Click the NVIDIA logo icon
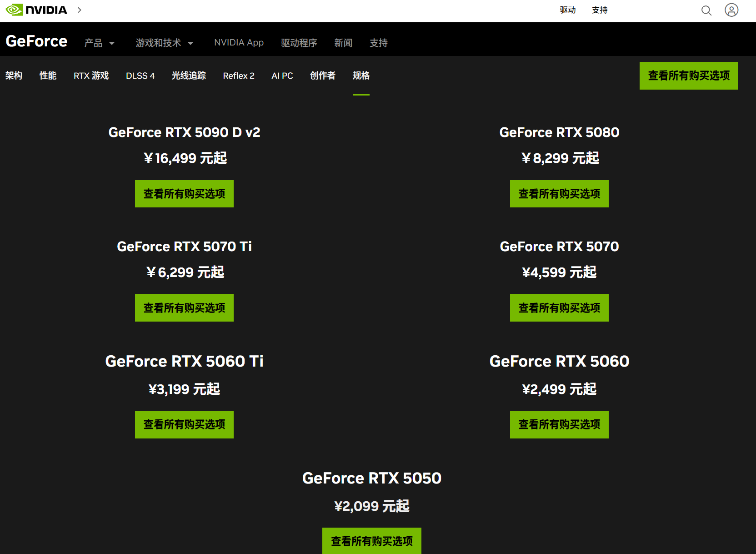 pos(15,10)
